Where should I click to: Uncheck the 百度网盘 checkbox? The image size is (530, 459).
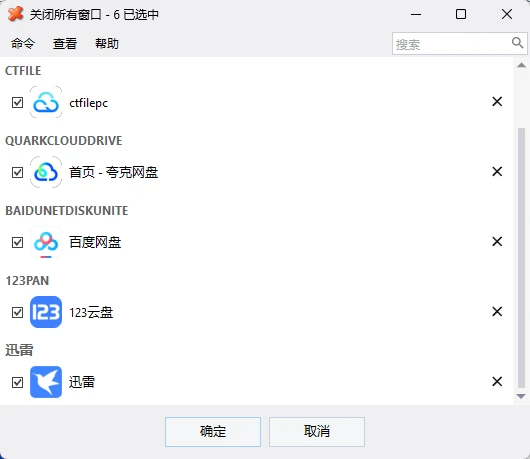(17, 242)
